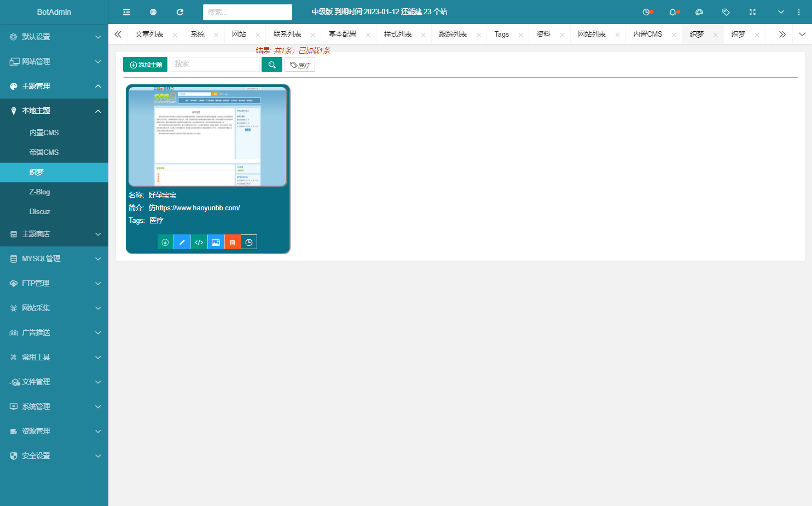Toggle fullscreen with the expand arrows icon
This screenshot has height=506, width=812.
point(752,12)
